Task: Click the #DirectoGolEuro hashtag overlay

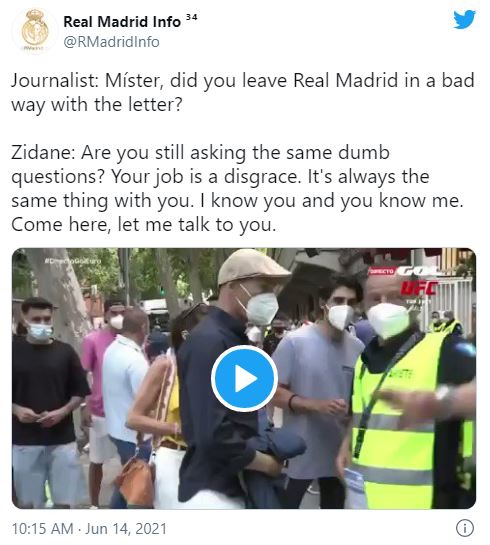Action: click(x=73, y=261)
